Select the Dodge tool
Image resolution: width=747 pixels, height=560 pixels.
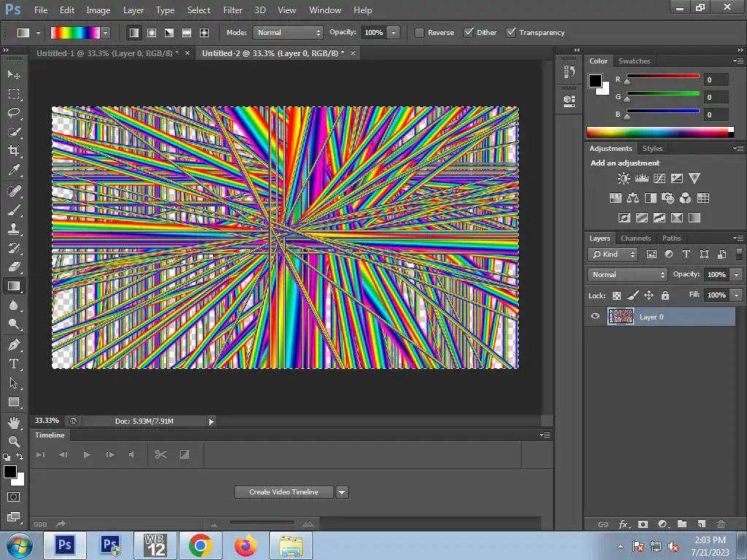click(x=14, y=324)
